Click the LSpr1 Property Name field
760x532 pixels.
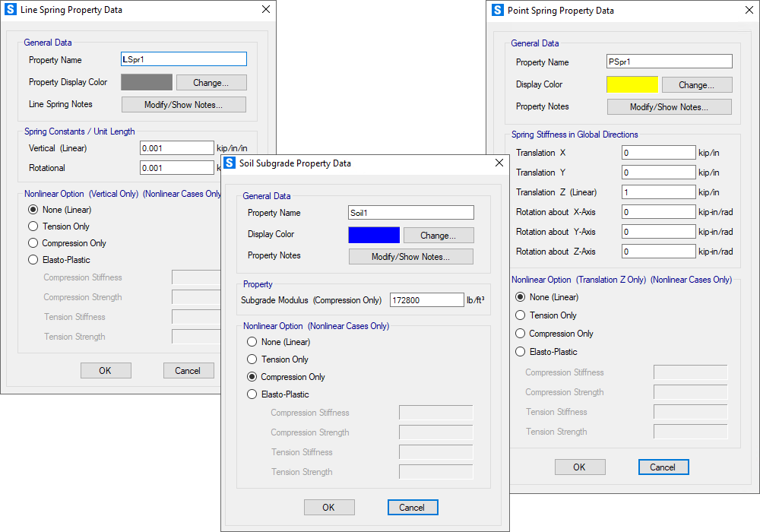tap(184, 59)
